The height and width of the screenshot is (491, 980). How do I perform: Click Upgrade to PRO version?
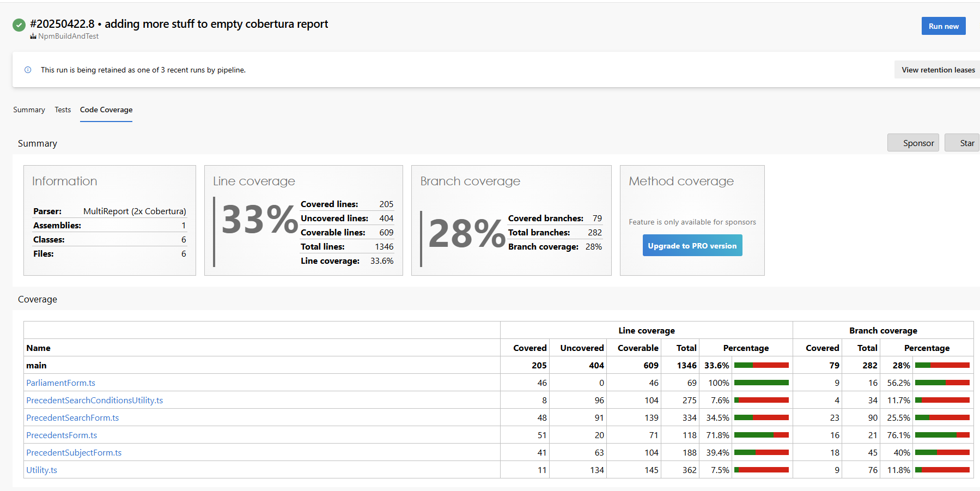coord(692,245)
